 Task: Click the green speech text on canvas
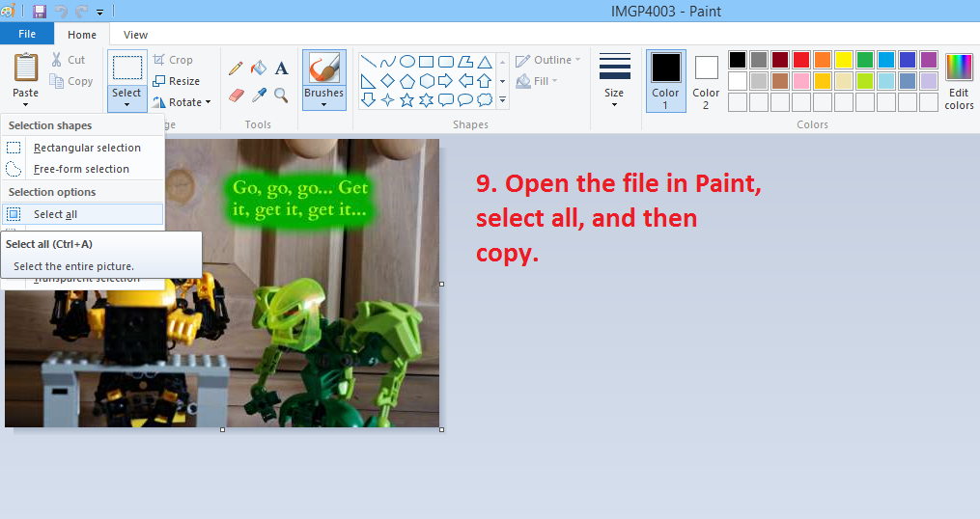(x=300, y=198)
